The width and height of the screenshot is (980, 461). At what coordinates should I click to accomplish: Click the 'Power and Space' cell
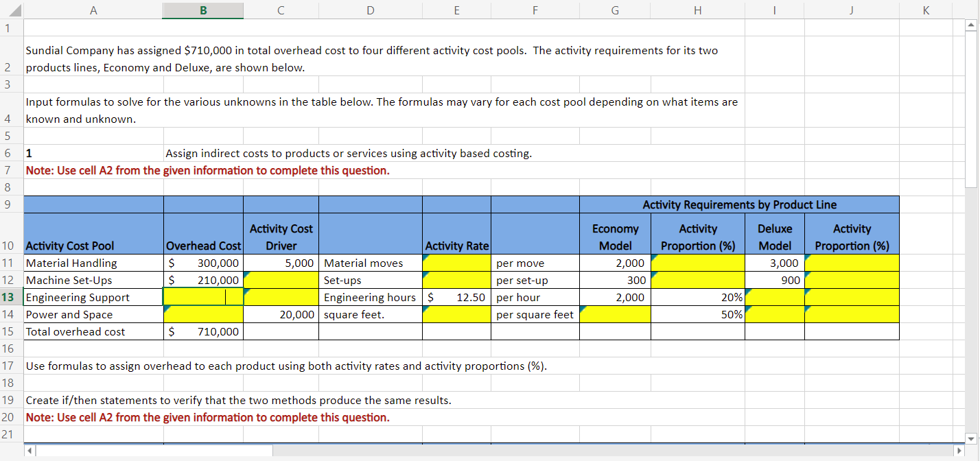93,314
